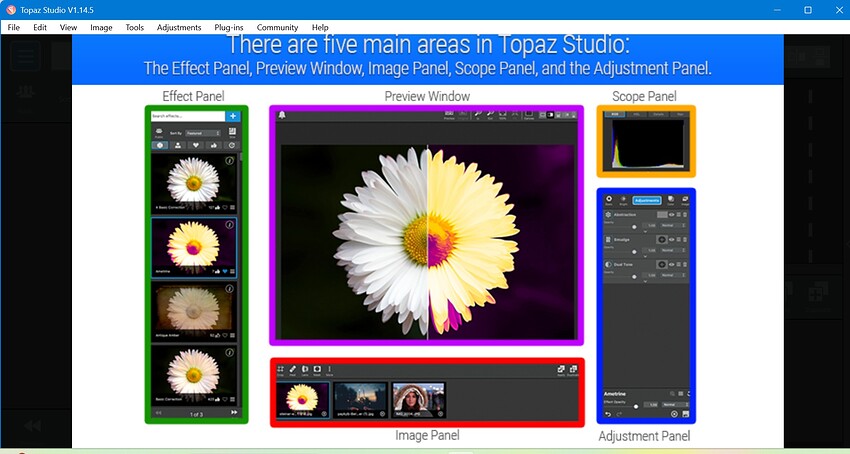This screenshot has width=850, height=454.
Task: Click the save icon at Adjustment Panel bottom
Action: (x=685, y=414)
